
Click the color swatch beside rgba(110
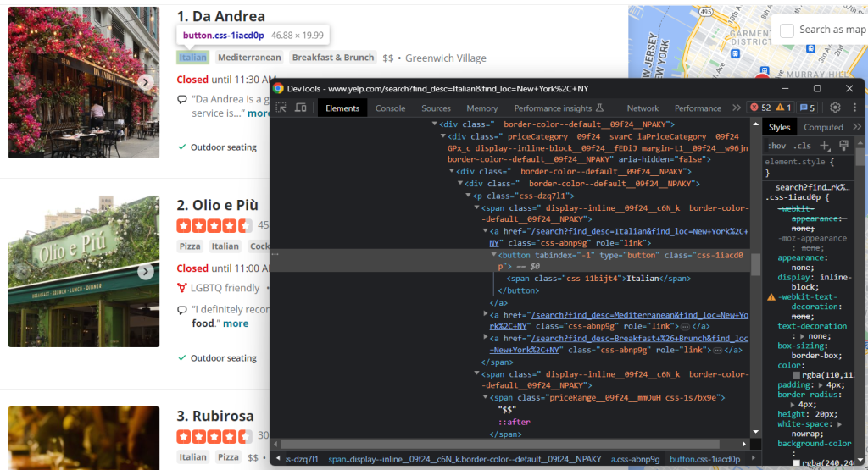797,374
